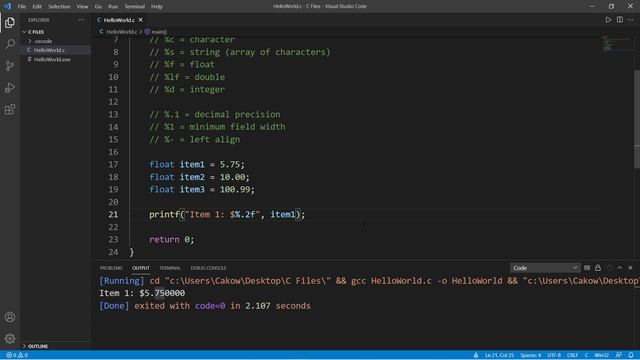The height and width of the screenshot is (360, 640).
Task: Switch to the PROBLEMS panel tab
Action: pos(111,268)
